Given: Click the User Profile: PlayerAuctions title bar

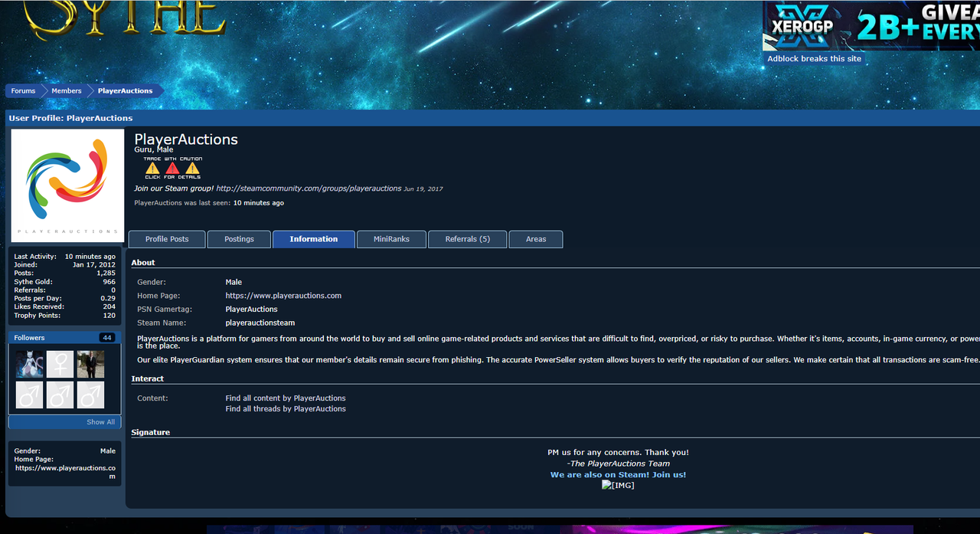Looking at the screenshot, I should 492,118.
